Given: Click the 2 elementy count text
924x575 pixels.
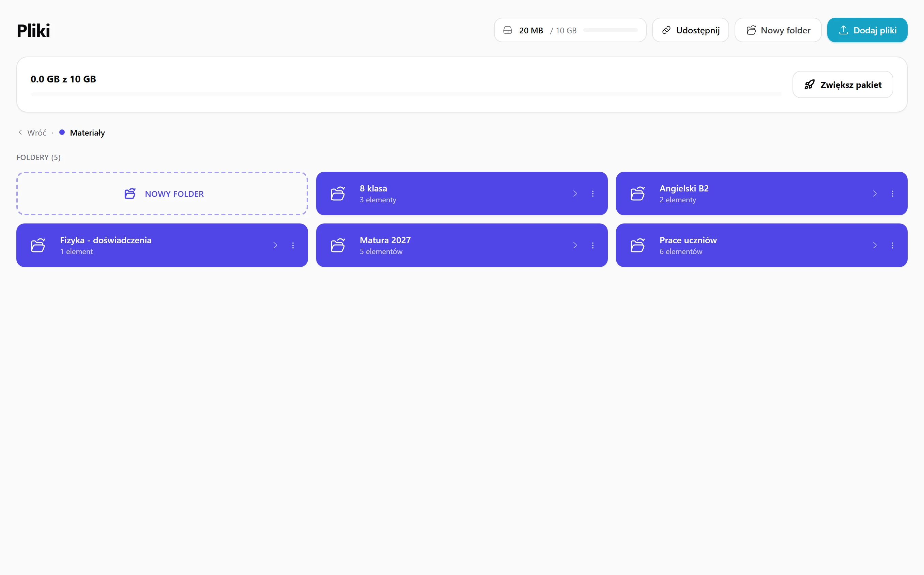Looking at the screenshot, I should click(x=678, y=200).
